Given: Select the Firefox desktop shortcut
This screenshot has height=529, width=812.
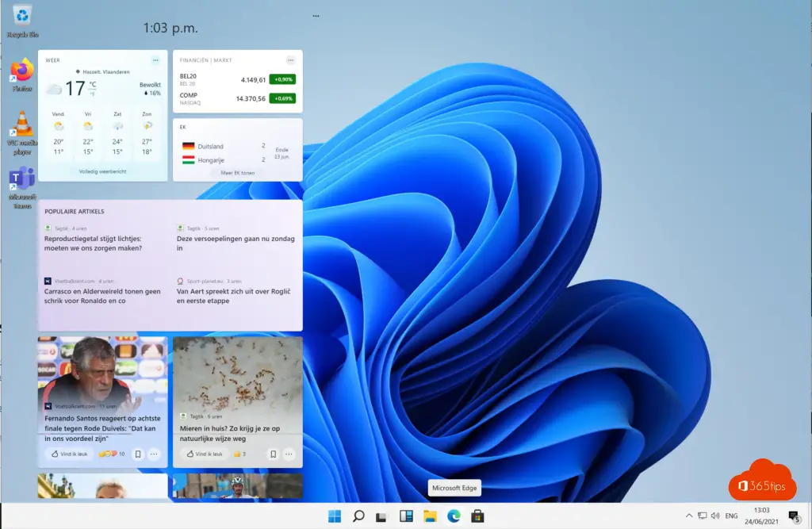Looking at the screenshot, I should coord(22,75).
